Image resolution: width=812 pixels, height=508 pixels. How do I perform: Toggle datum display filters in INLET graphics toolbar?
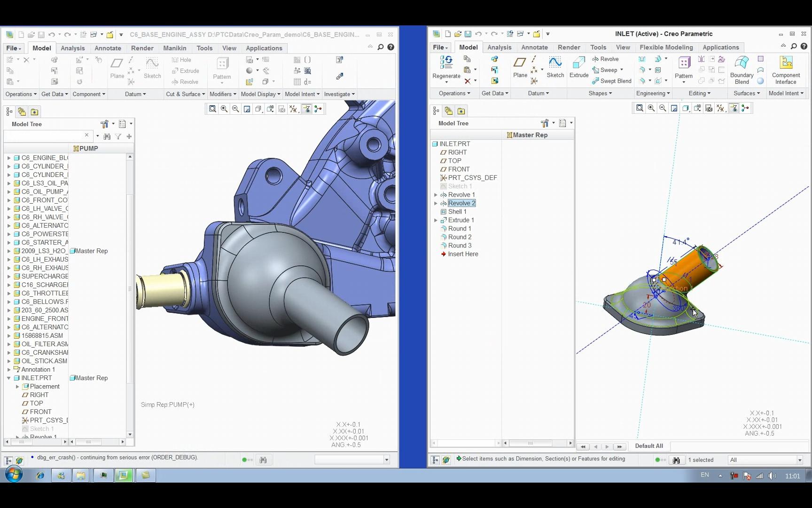point(721,108)
